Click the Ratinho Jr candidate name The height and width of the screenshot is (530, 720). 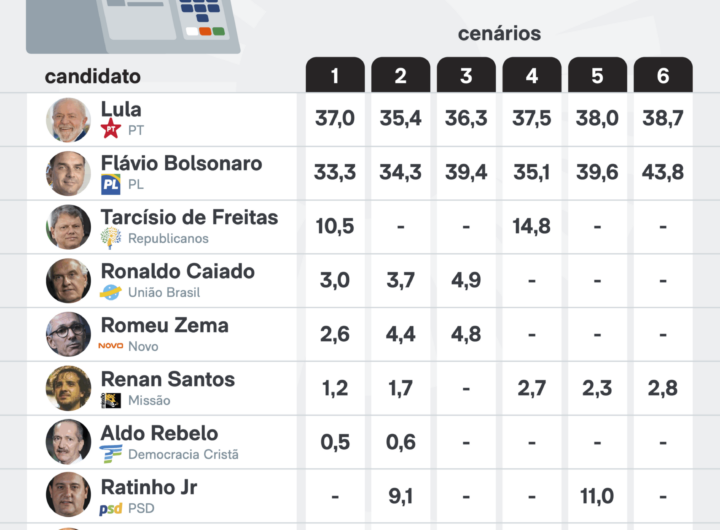[149, 487]
